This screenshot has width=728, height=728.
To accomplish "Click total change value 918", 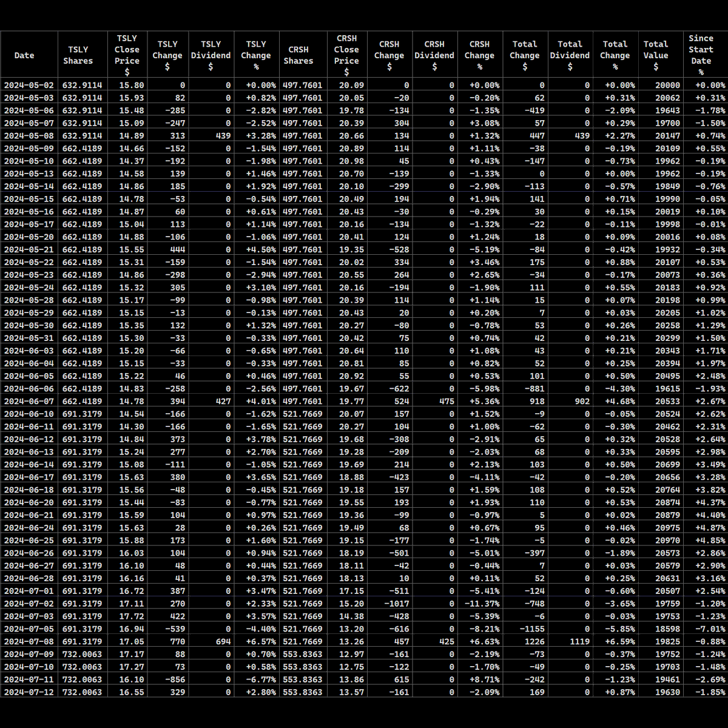I will point(538,402).
